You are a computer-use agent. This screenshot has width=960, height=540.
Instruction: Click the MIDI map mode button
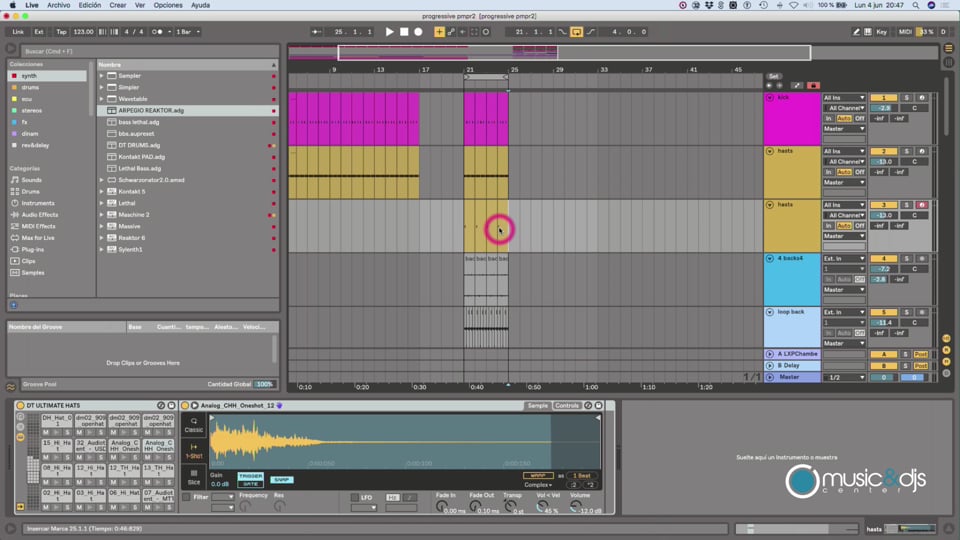pyautogui.click(x=905, y=32)
